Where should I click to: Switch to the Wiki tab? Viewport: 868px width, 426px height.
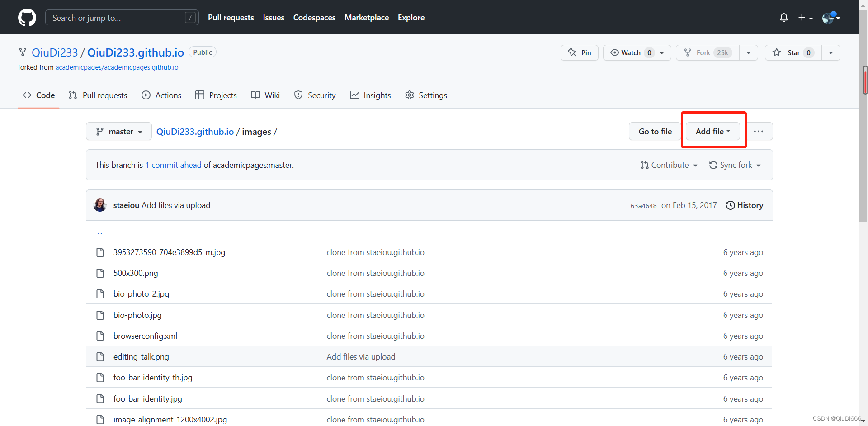point(265,95)
